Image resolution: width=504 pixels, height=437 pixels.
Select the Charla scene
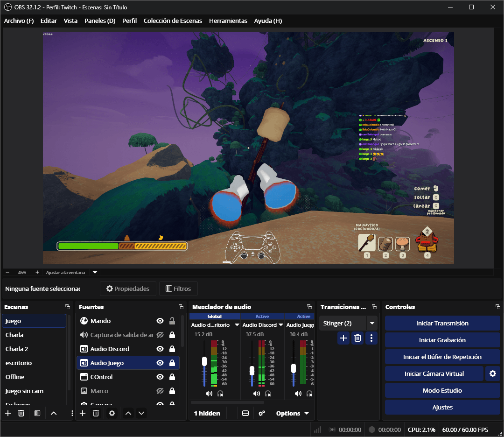35,335
